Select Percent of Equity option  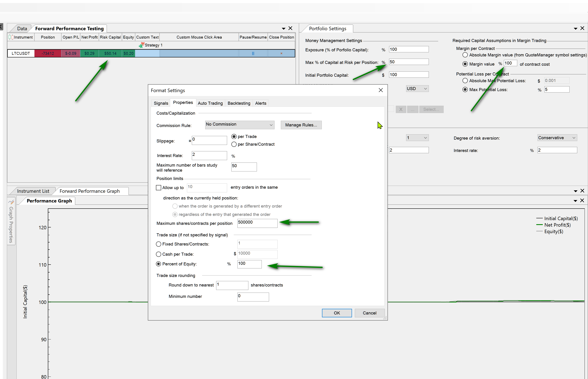pyautogui.click(x=159, y=264)
